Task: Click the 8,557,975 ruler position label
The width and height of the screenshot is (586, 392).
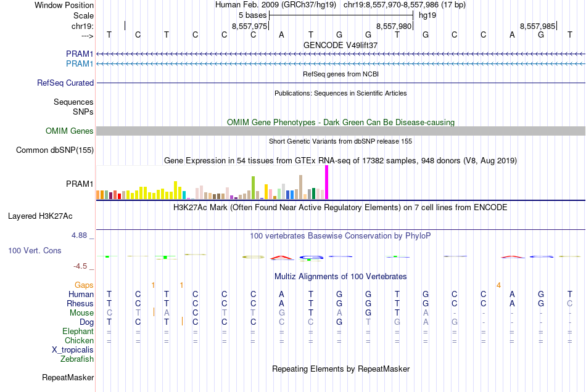Action: 249,26
